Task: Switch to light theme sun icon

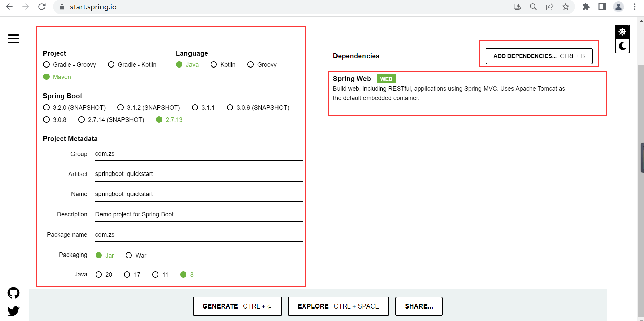Action: point(622,32)
